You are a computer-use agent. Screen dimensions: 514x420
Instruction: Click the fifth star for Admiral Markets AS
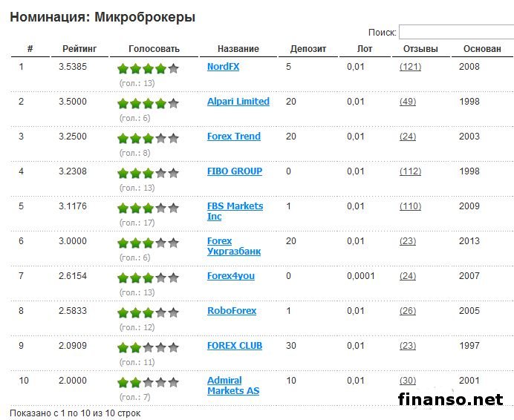pyautogui.click(x=173, y=383)
